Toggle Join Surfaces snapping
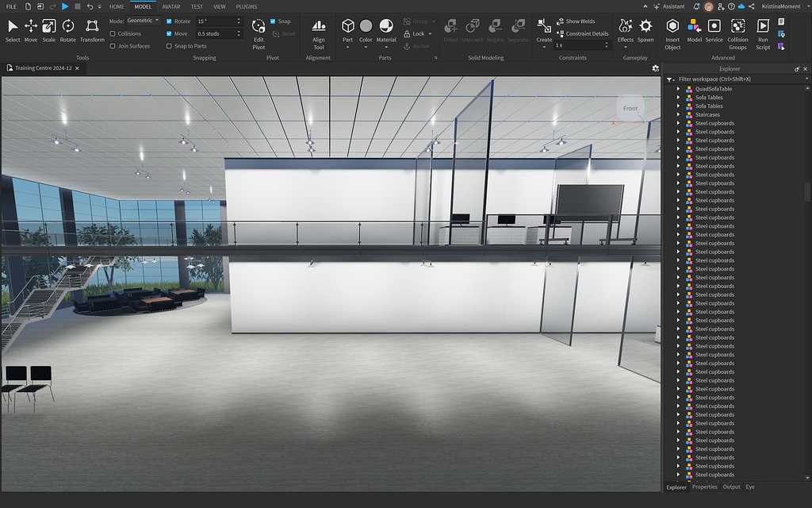This screenshot has width=812, height=508. (113, 46)
